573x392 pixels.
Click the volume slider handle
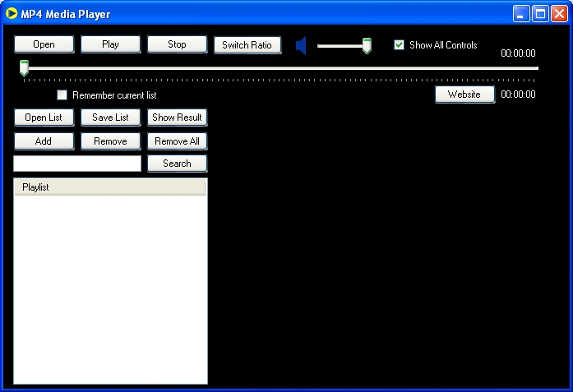pyautogui.click(x=367, y=46)
